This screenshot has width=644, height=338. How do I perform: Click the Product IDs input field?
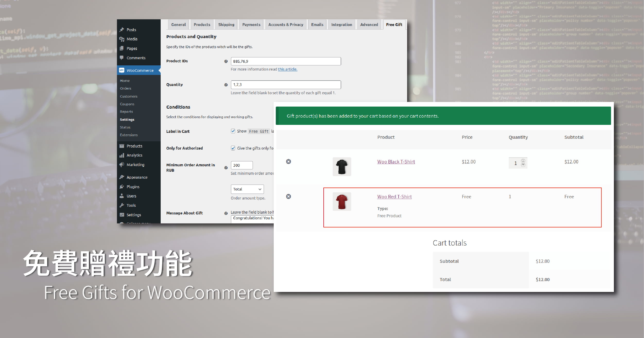point(286,61)
